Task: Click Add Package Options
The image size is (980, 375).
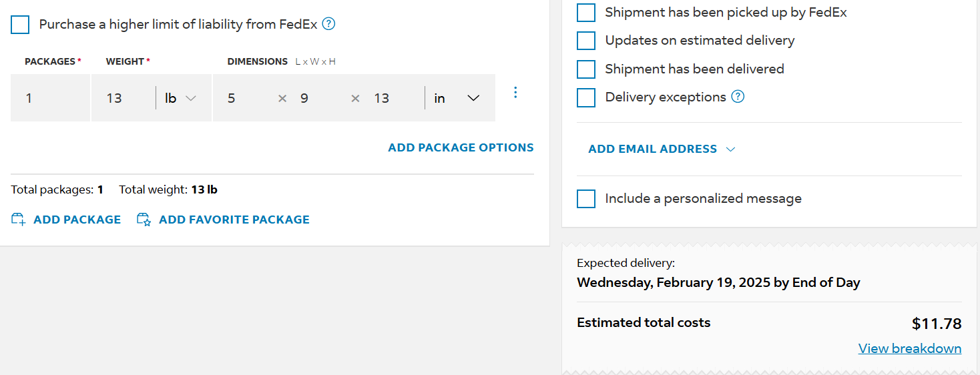Action: click(x=461, y=147)
